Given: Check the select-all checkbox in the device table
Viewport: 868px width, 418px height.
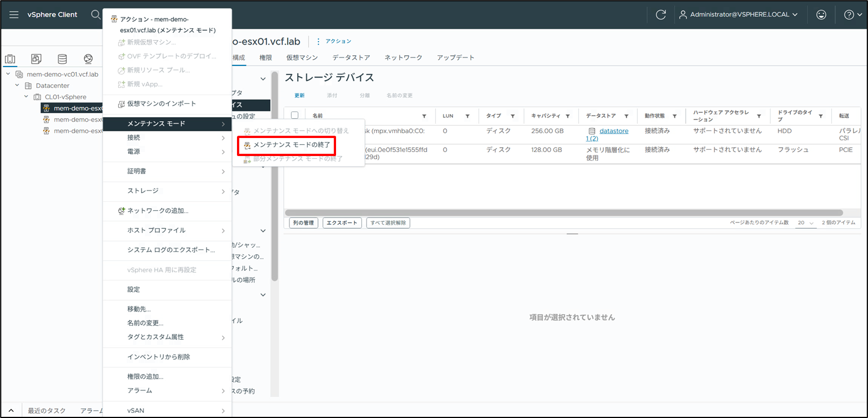Looking at the screenshot, I should tap(294, 114).
